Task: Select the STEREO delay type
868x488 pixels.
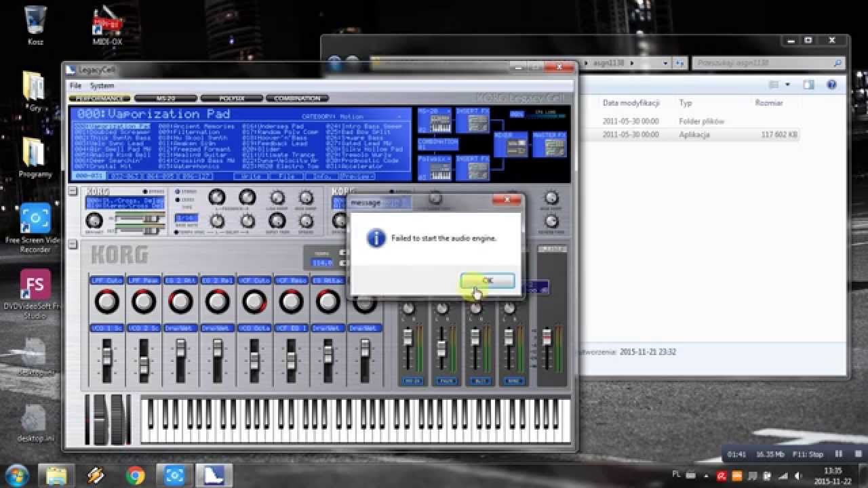Action: [x=178, y=192]
